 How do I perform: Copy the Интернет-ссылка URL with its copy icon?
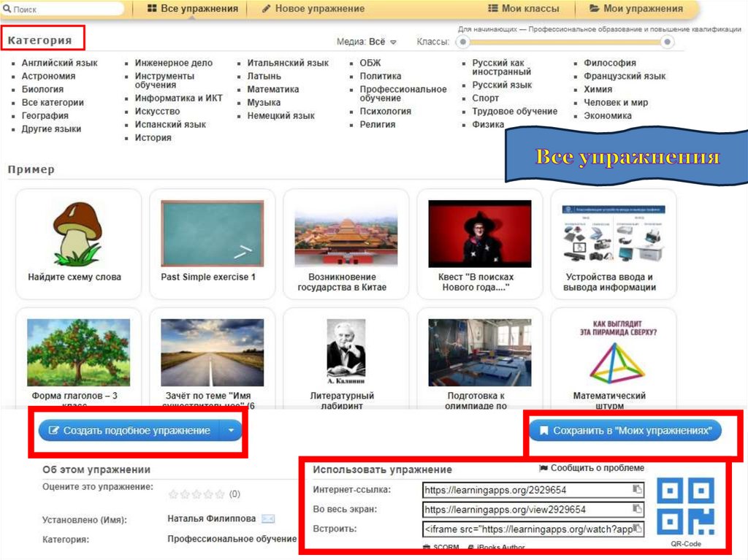[x=637, y=489]
